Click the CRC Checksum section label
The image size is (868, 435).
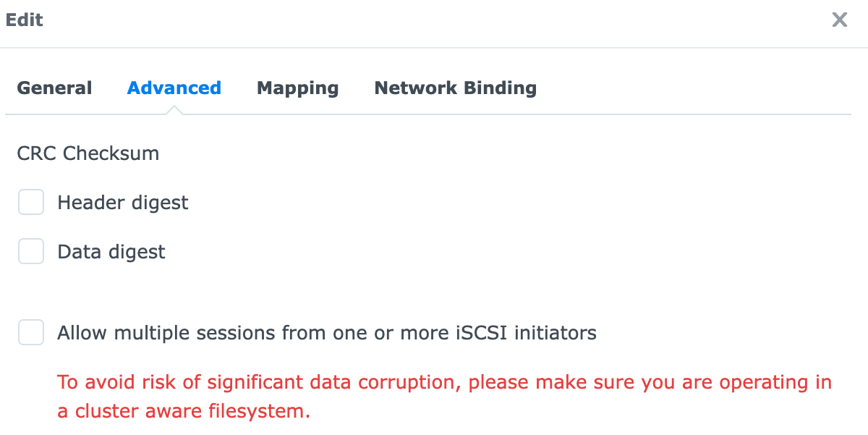(88, 153)
